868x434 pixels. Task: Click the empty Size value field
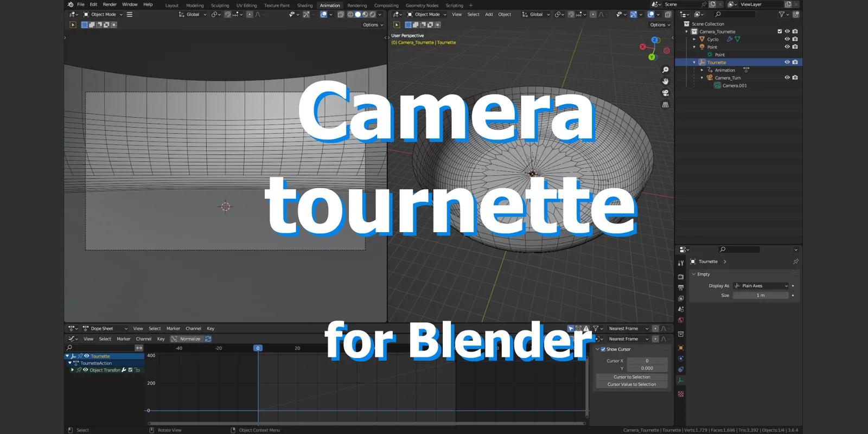(x=760, y=296)
